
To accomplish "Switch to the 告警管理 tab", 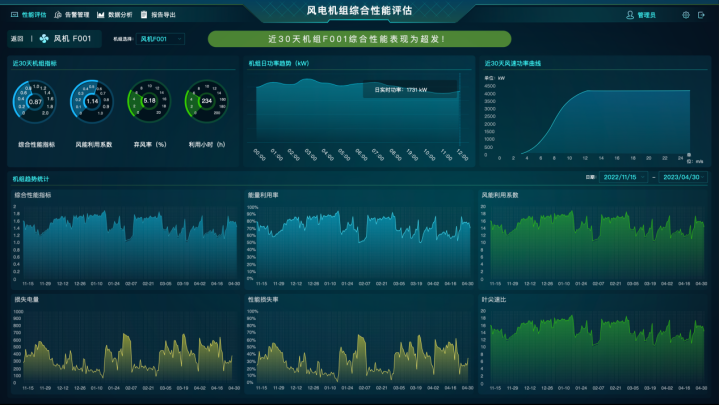I will (x=76, y=15).
